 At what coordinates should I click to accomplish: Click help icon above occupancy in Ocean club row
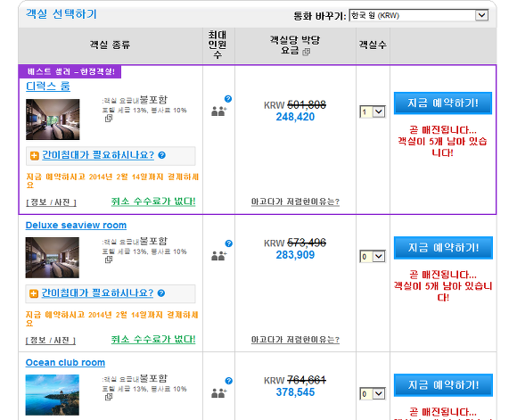[228, 381]
